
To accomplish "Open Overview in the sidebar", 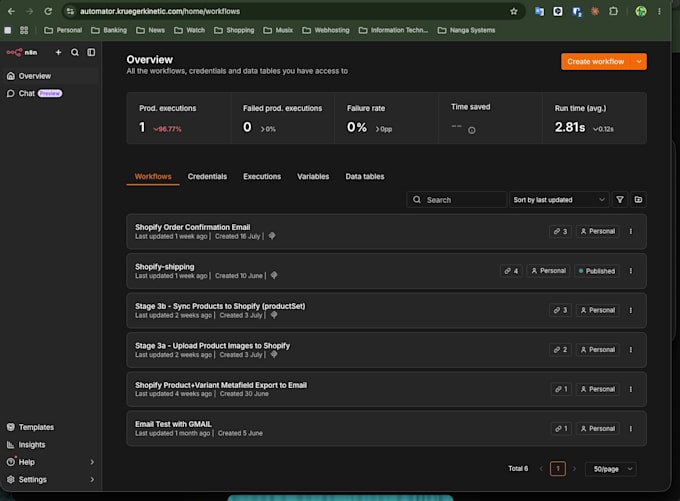I will (50, 76).
